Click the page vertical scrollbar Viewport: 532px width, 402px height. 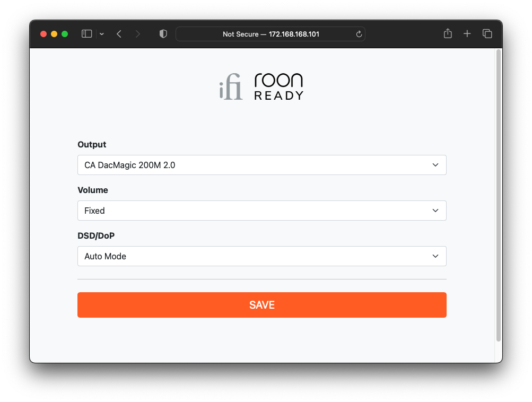click(x=499, y=195)
